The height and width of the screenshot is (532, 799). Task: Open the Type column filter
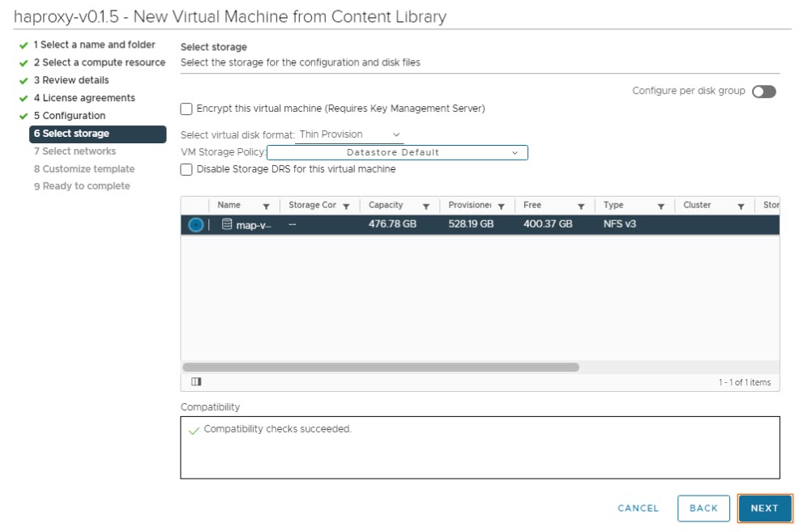660,206
